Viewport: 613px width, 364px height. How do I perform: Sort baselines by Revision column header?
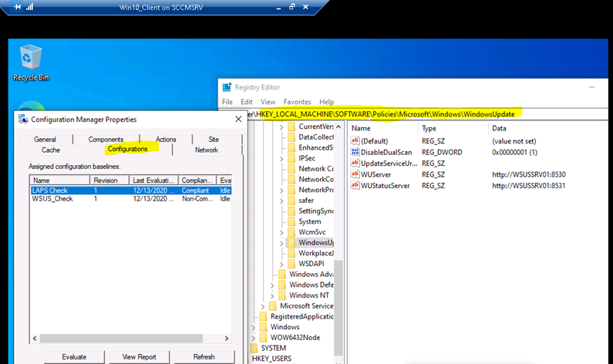[109, 180]
